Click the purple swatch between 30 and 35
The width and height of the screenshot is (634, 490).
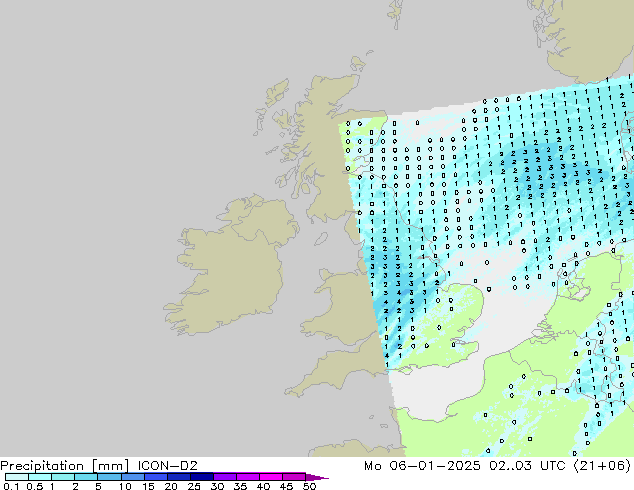point(224,477)
